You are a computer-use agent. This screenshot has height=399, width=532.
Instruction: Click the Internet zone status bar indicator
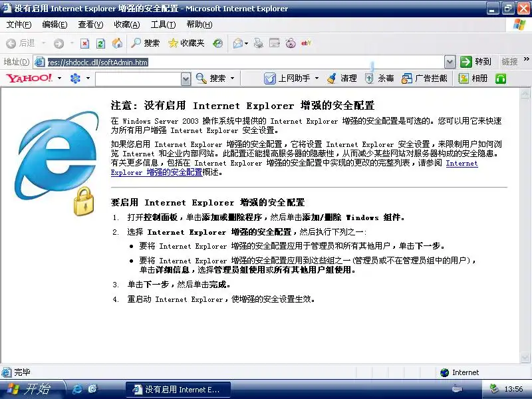tap(460, 372)
